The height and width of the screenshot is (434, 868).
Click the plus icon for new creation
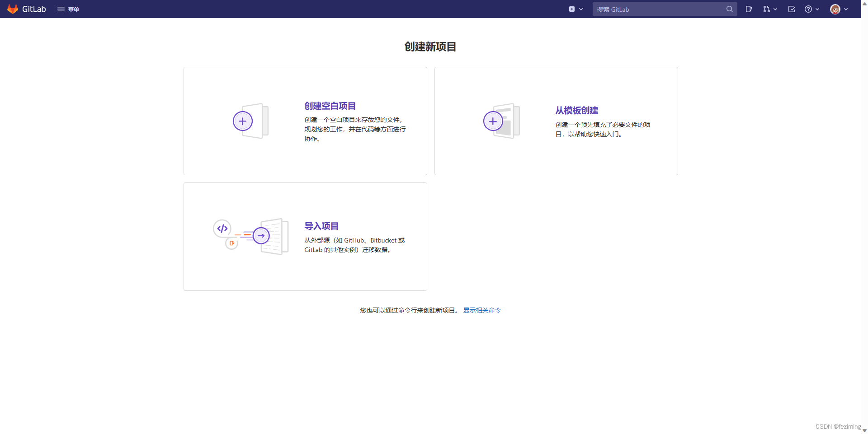572,9
